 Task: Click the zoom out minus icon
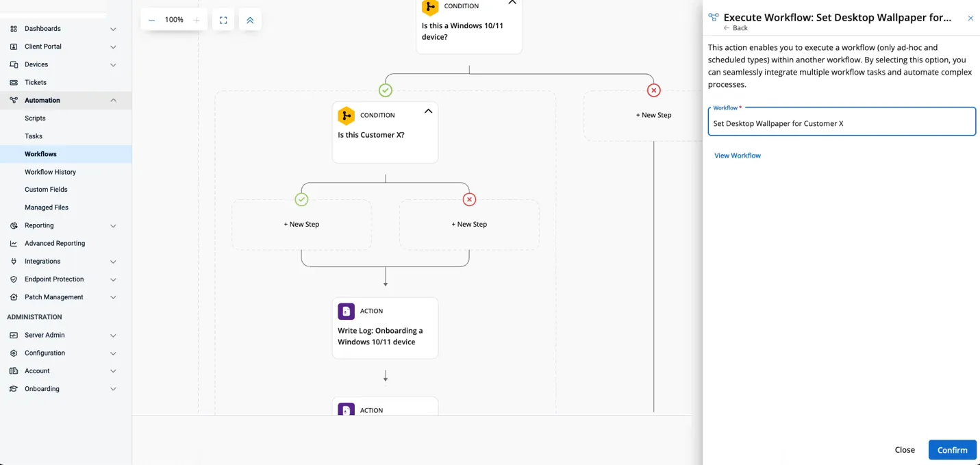pyautogui.click(x=151, y=20)
